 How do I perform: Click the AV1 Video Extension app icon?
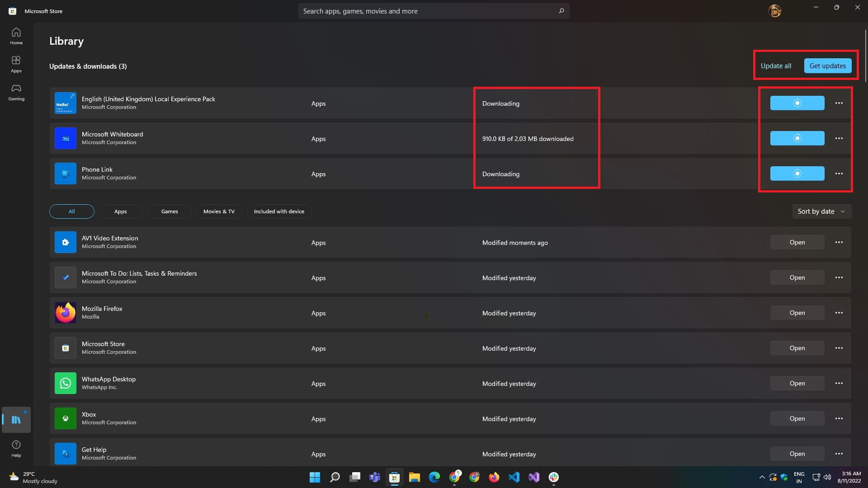[66, 242]
